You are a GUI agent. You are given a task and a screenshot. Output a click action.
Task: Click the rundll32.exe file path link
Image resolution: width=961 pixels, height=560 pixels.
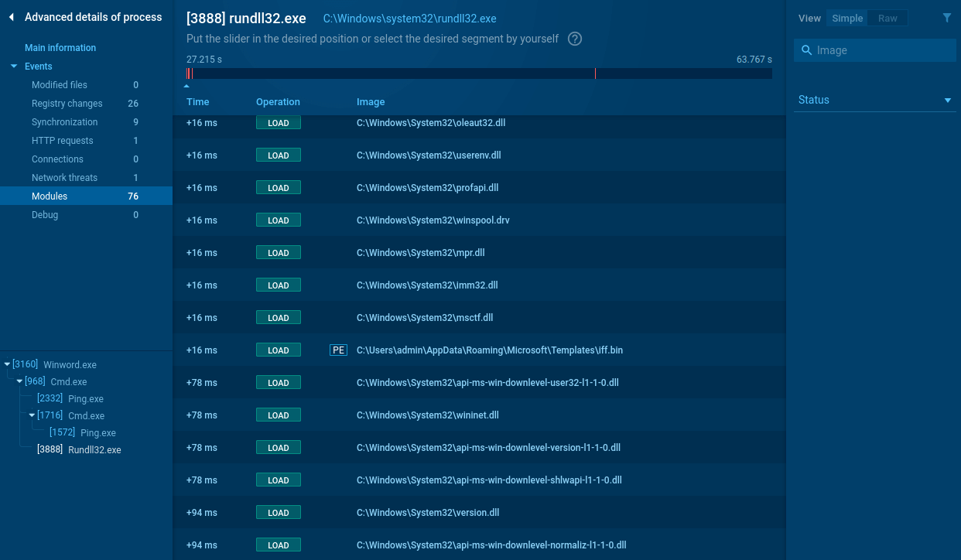click(x=409, y=19)
